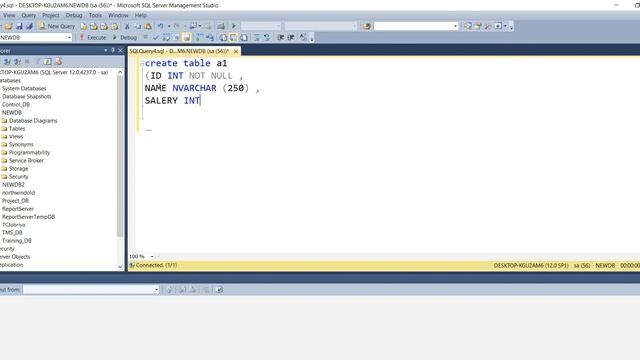Open the 100 % zoom dropdown
Image resolution: width=640 pixels, height=360 pixels.
coord(152,256)
